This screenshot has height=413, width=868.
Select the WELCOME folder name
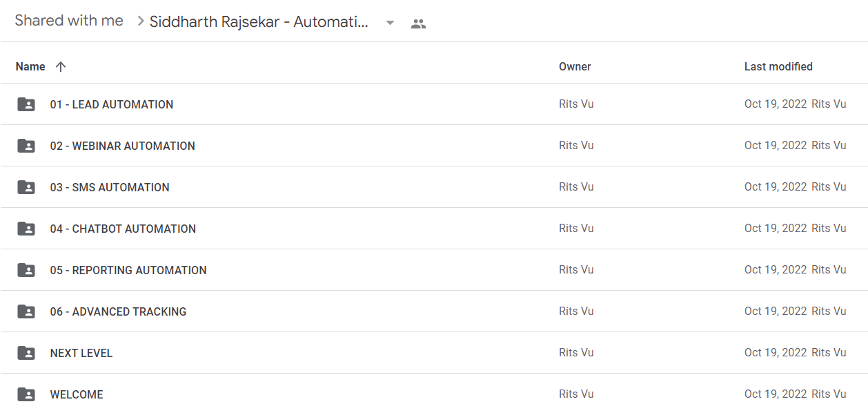[77, 394]
